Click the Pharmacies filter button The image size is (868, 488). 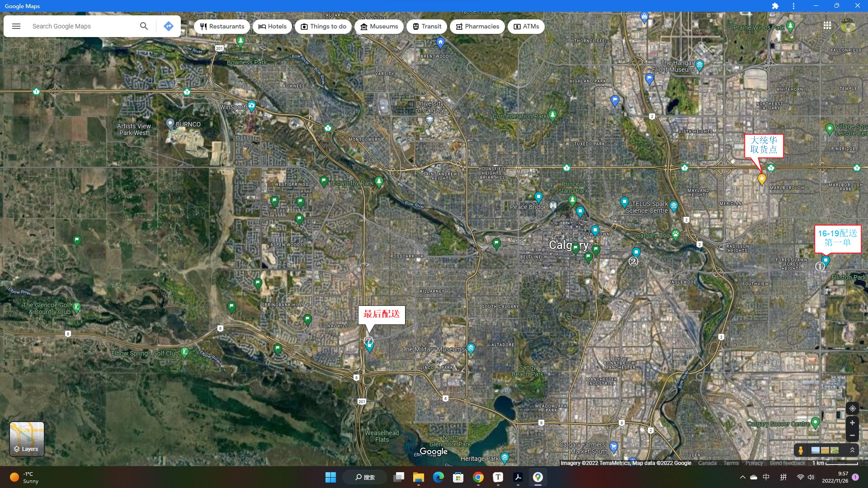click(477, 26)
